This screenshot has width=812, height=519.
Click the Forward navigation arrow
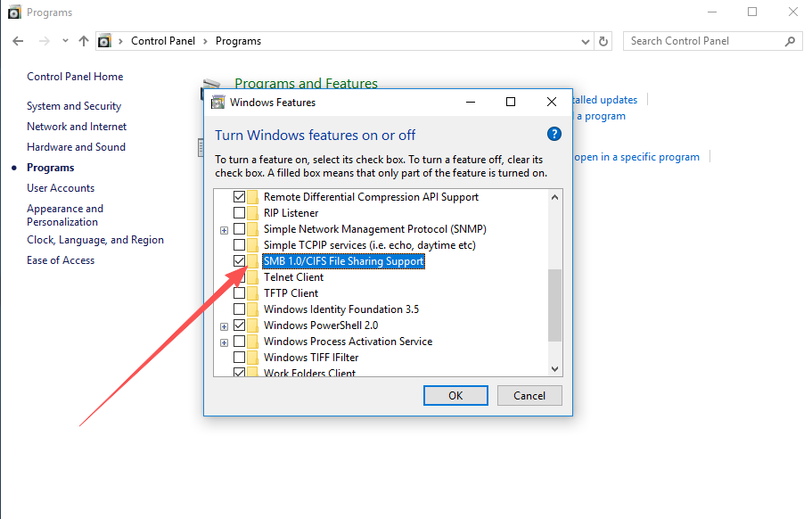(45, 41)
